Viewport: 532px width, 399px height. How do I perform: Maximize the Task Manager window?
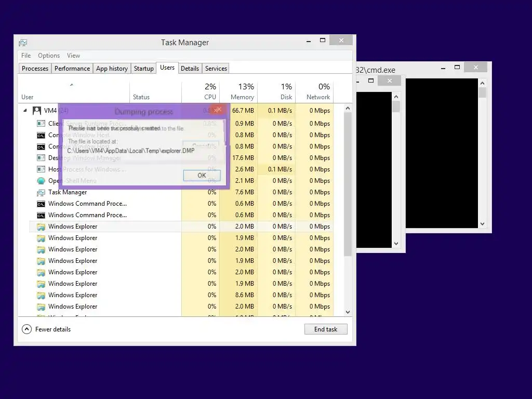point(323,41)
